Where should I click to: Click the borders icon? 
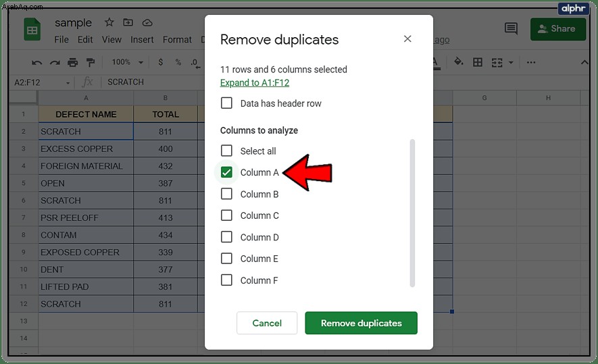(x=478, y=62)
